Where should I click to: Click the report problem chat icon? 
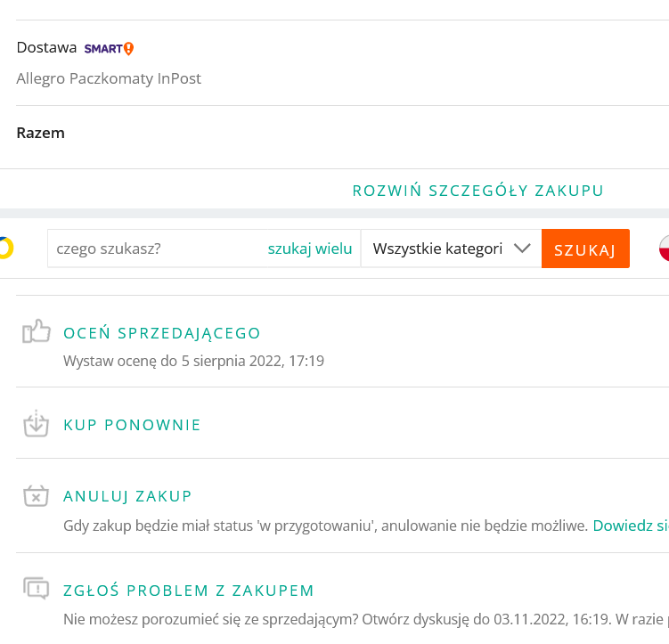point(36,589)
